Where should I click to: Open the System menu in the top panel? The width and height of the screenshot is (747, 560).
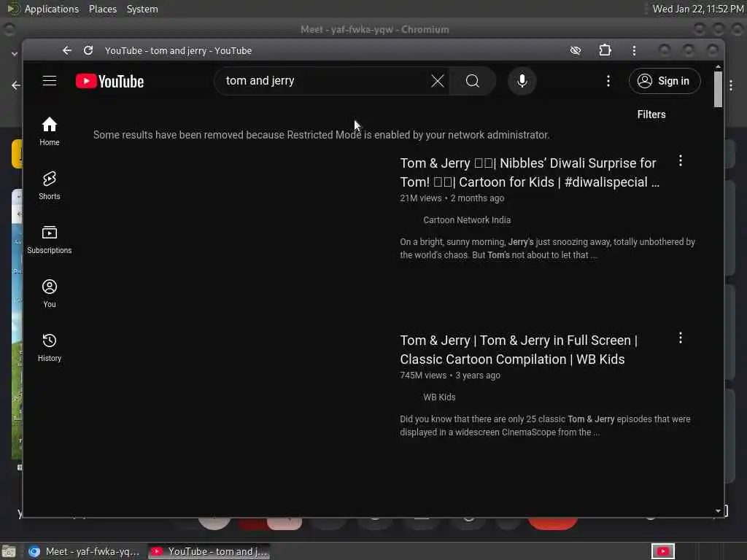[x=142, y=9]
